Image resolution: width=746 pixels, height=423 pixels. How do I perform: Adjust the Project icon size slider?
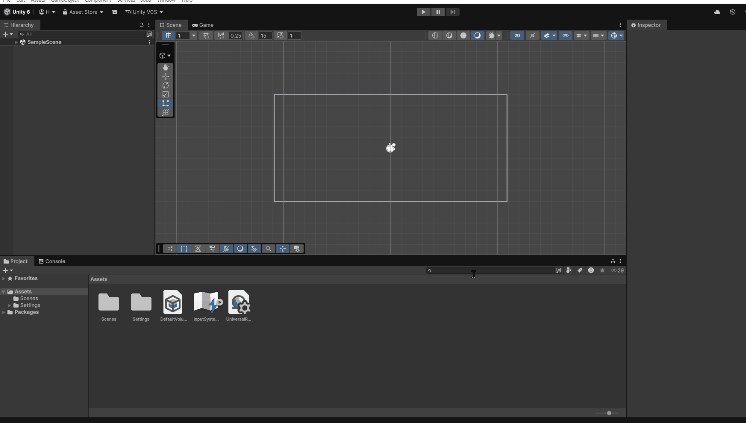click(609, 413)
